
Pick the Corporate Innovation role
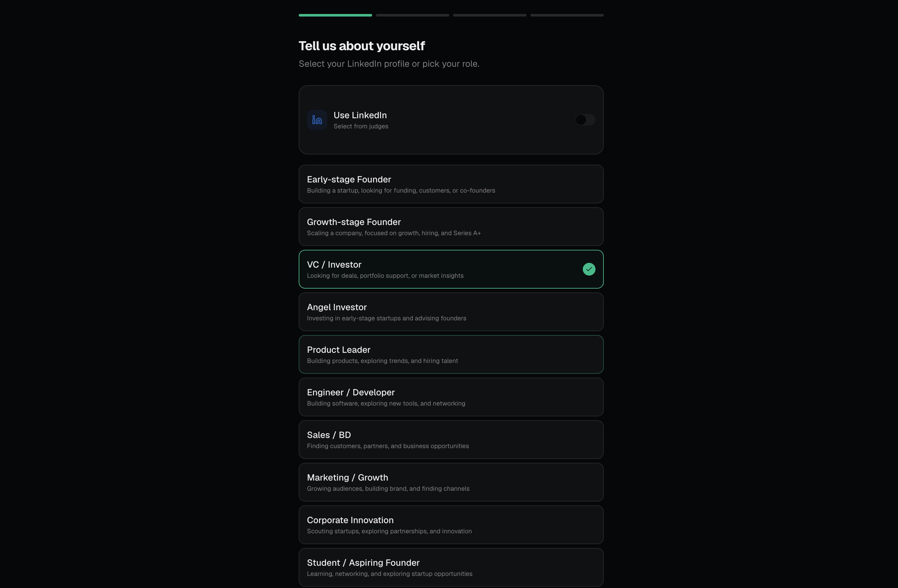tap(451, 525)
